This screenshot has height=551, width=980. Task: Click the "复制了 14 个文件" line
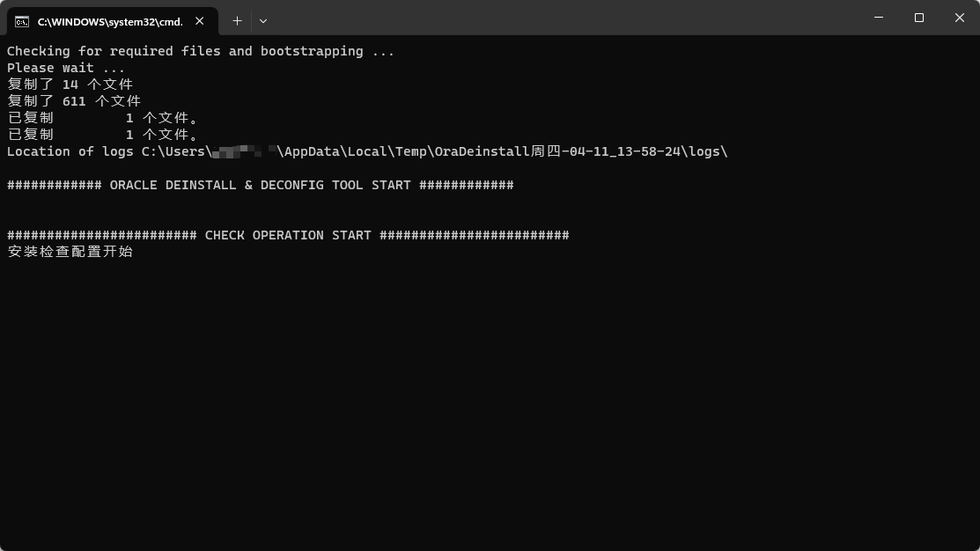point(70,84)
